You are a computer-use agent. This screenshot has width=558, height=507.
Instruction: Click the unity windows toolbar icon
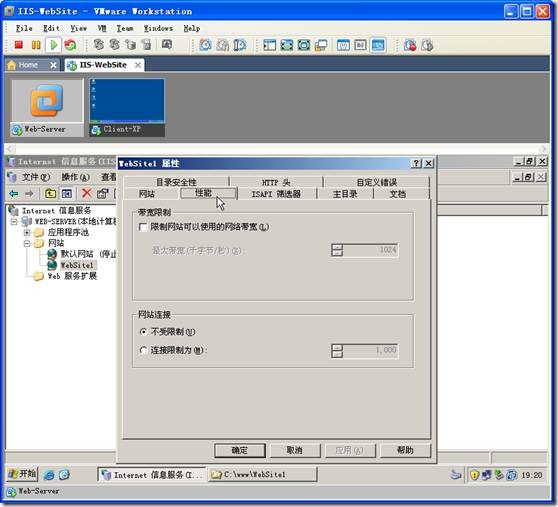click(x=321, y=45)
